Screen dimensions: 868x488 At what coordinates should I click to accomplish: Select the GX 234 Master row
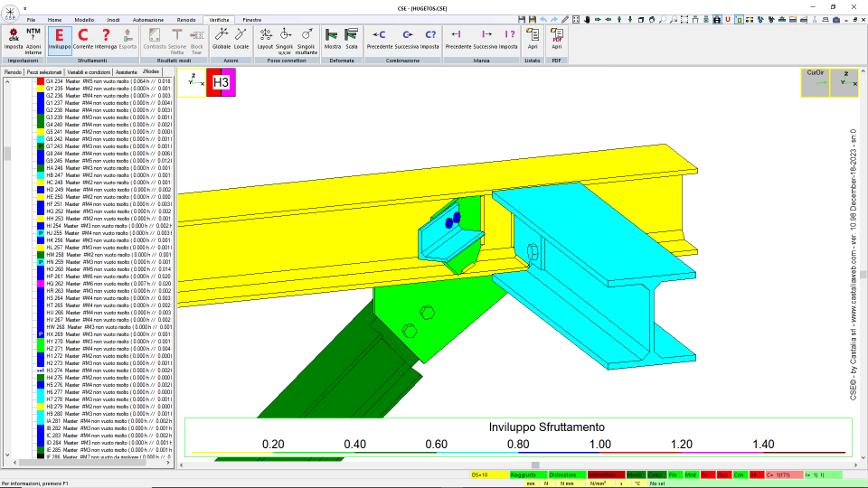click(108, 81)
